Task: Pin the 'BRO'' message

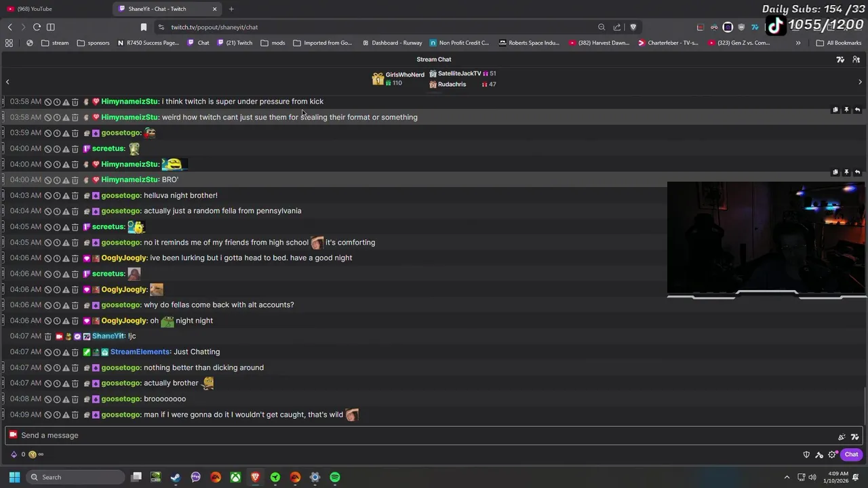Action: 846,172
